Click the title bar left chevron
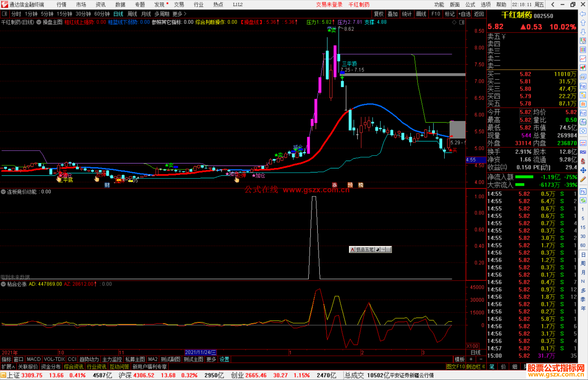Image resolution: width=588 pixels, height=380 pixels. 553,4
